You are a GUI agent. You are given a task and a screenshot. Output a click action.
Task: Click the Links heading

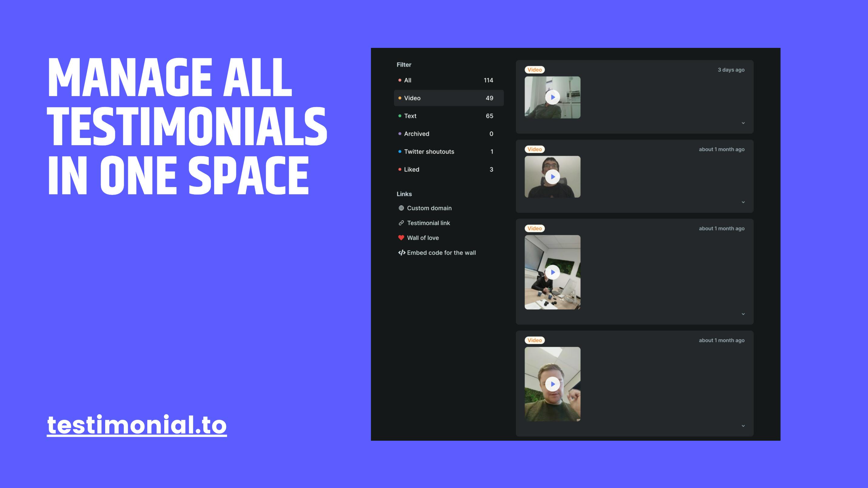(x=404, y=194)
